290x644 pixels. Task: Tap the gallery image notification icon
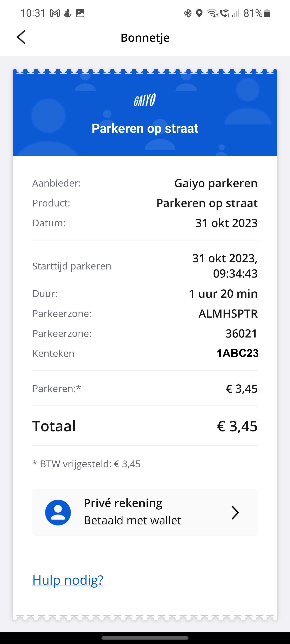tap(80, 13)
